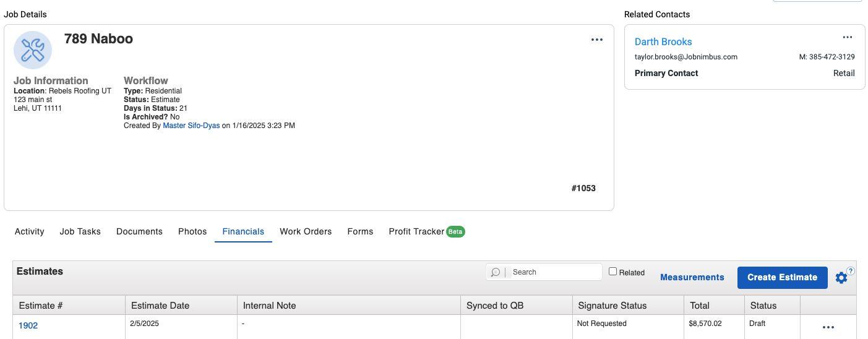868x339 pixels.
Task: Toggle the Related checkbox
Action: click(x=612, y=272)
